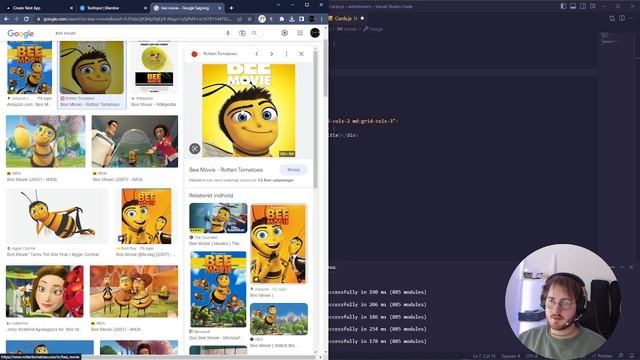Open related Microsoft Bee Movie poster
Screen dimensions: 640x360
[218, 289]
